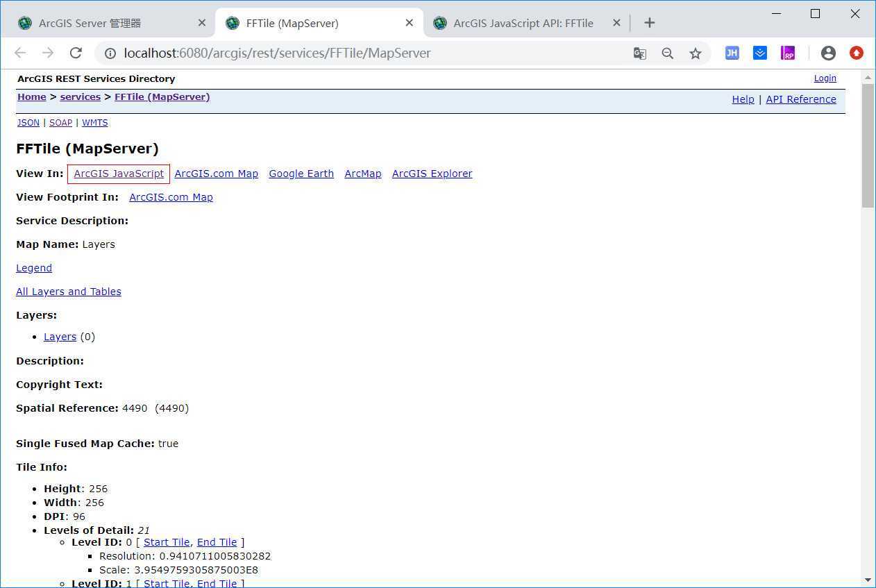The height and width of the screenshot is (588, 876).
Task: Open the translate page icon
Action: pos(640,53)
